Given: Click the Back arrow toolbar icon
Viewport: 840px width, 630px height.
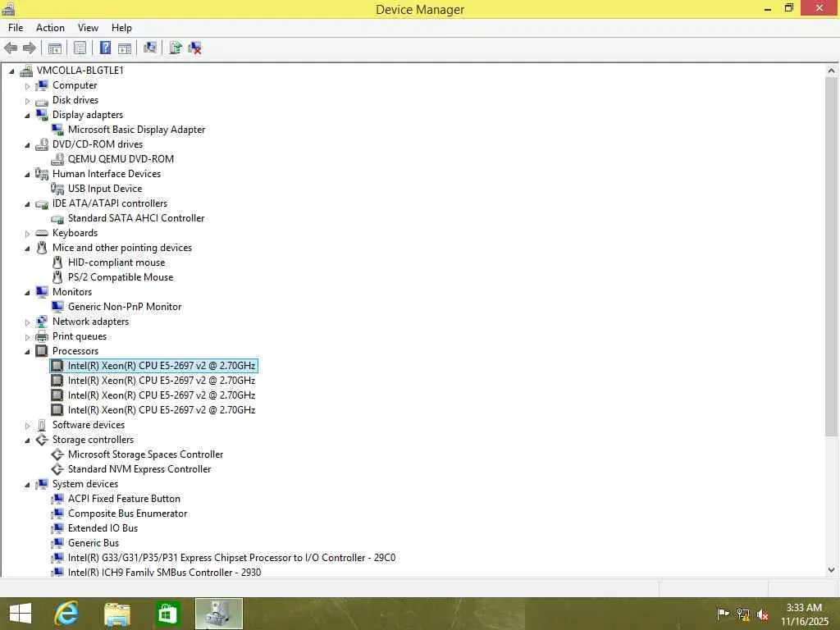Looking at the screenshot, I should (11, 48).
